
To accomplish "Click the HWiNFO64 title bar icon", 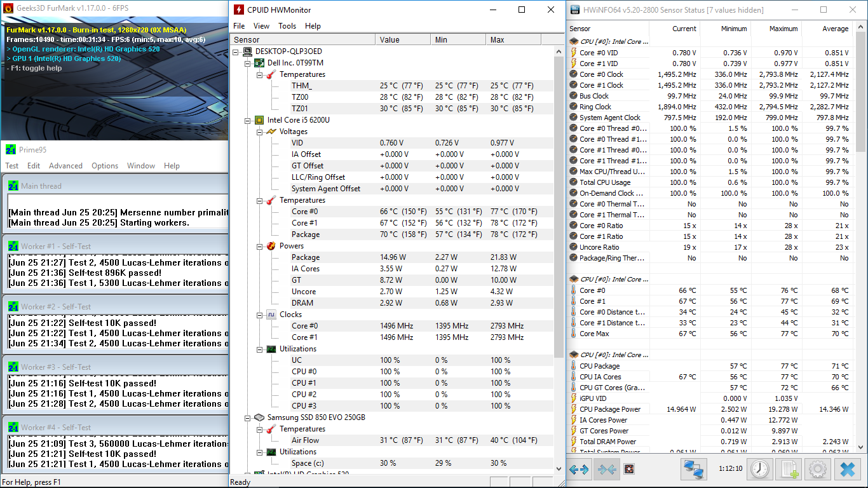I will pos(575,10).
